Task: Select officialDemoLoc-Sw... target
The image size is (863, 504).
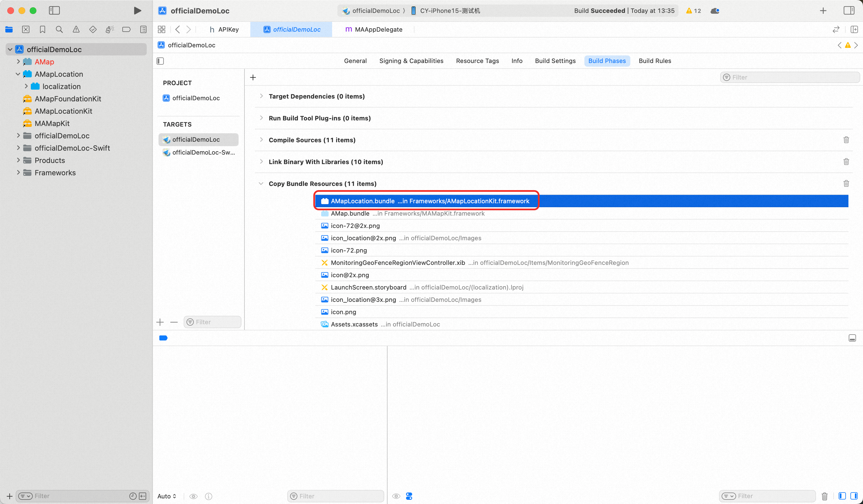Action: click(199, 152)
